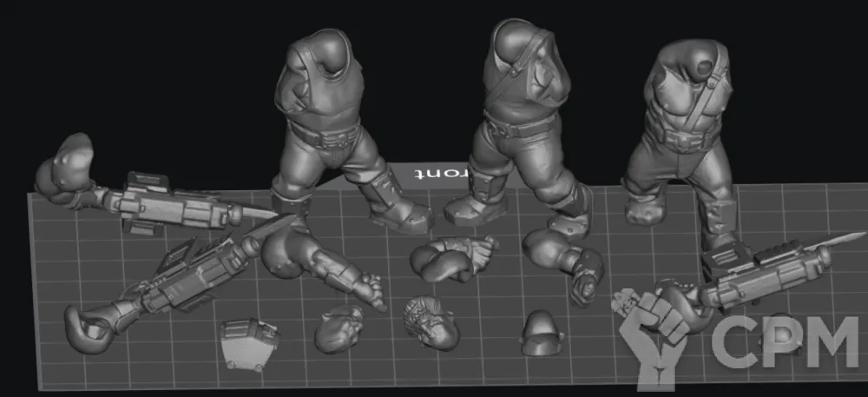Click the arm with clenched fist
Viewport: 868px width, 397px height.
(564, 261)
